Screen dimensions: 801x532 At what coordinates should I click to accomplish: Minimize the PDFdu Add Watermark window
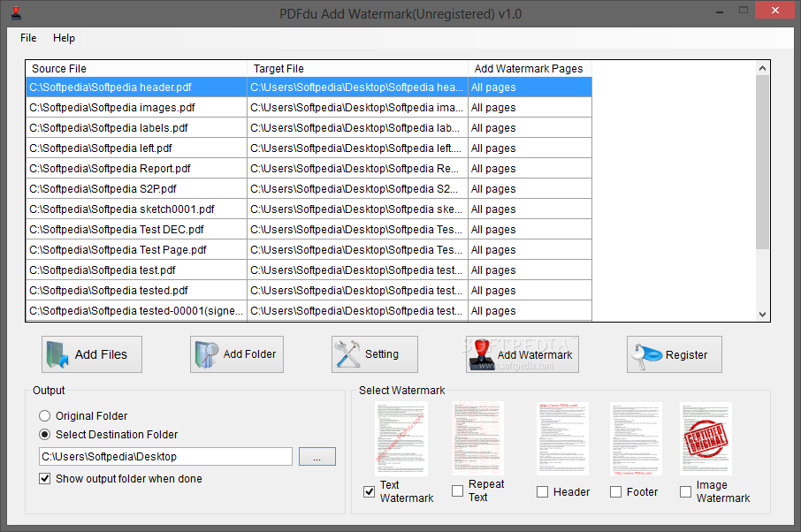tap(720, 11)
